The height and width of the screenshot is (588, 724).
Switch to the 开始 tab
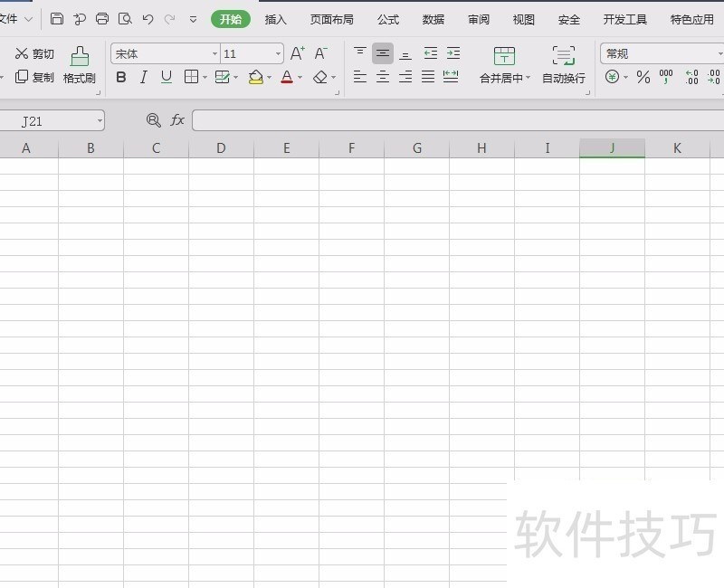[x=231, y=19]
